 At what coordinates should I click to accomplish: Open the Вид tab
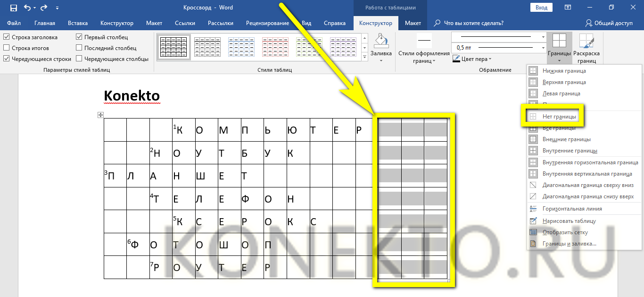coord(306,23)
